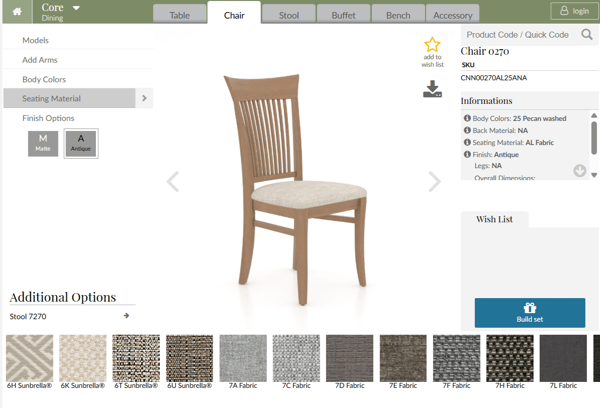
Task: Open Stool 7270 additional option
Action: [x=28, y=317]
